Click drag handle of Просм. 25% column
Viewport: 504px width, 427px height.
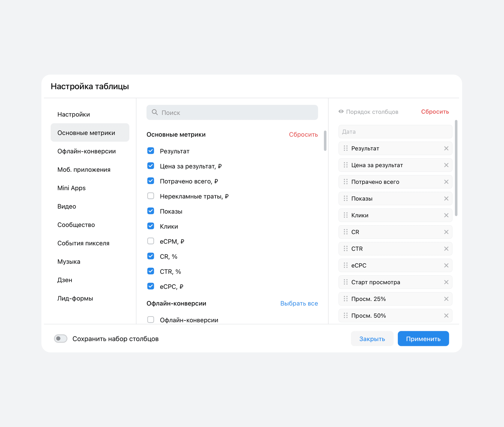click(346, 299)
